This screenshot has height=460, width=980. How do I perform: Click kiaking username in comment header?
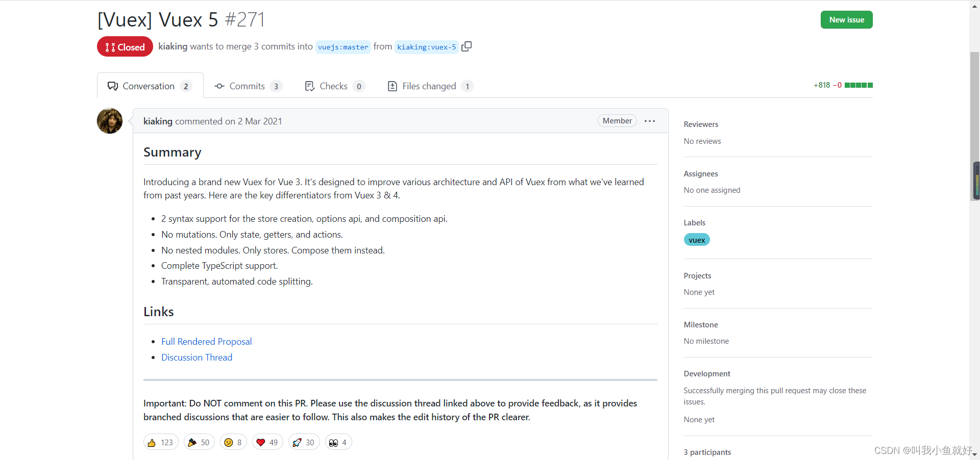[x=158, y=121]
